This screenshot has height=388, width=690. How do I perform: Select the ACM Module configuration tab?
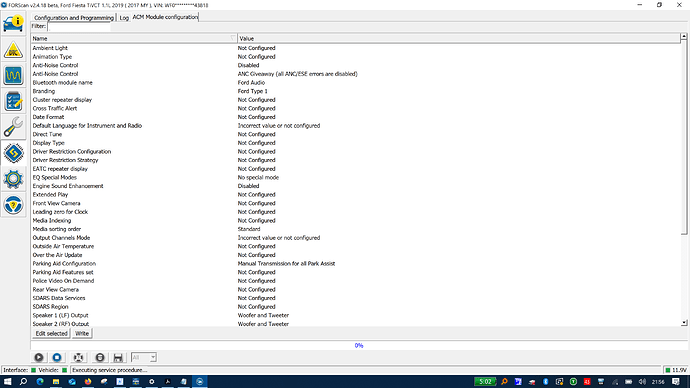pyautogui.click(x=165, y=17)
